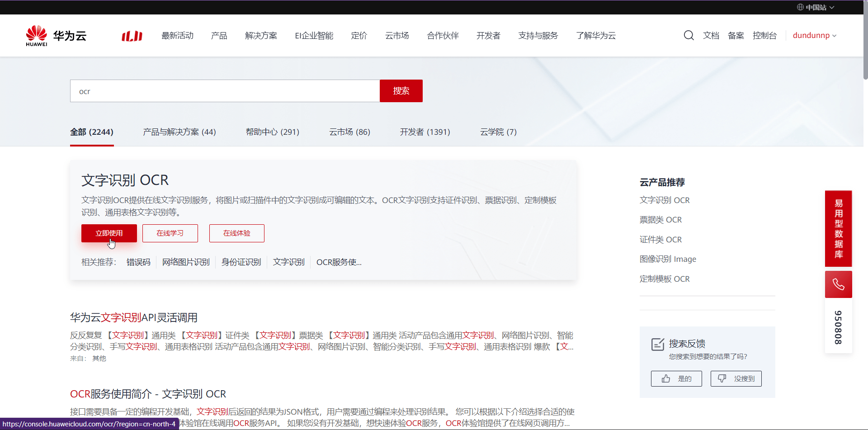Click 是的 feedback button
Image resolution: width=868 pixels, height=430 pixels.
tap(676, 379)
